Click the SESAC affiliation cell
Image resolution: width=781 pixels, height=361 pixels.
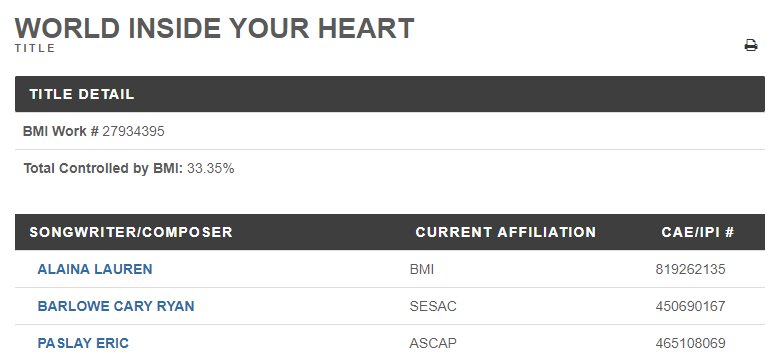(433, 306)
